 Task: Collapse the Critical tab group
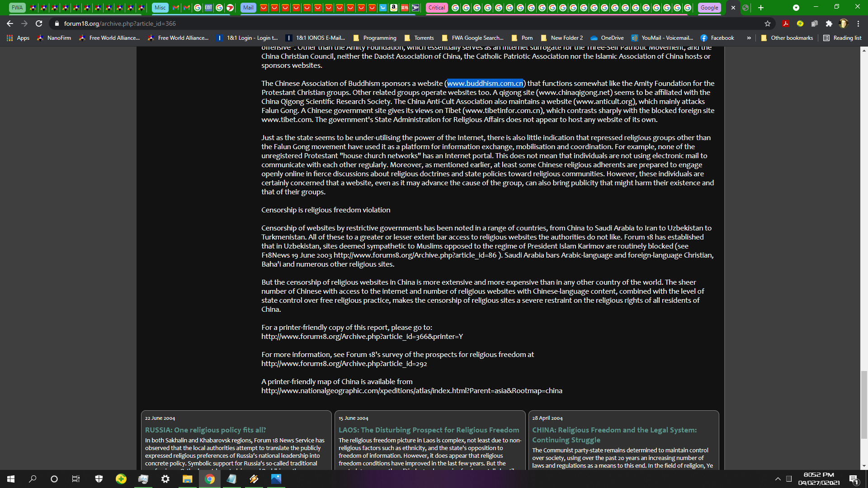[x=436, y=8]
